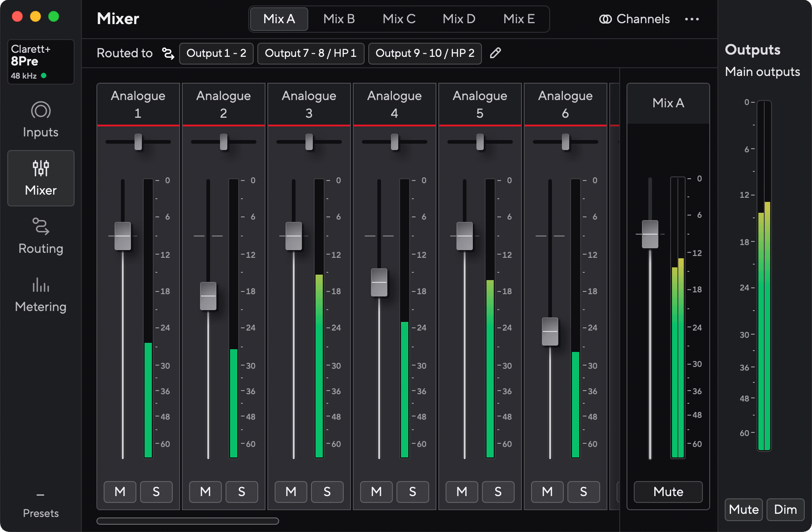This screenshot has width=812, height=532.
Task: Click the routing icon beside Routed to
Action: 168,54
